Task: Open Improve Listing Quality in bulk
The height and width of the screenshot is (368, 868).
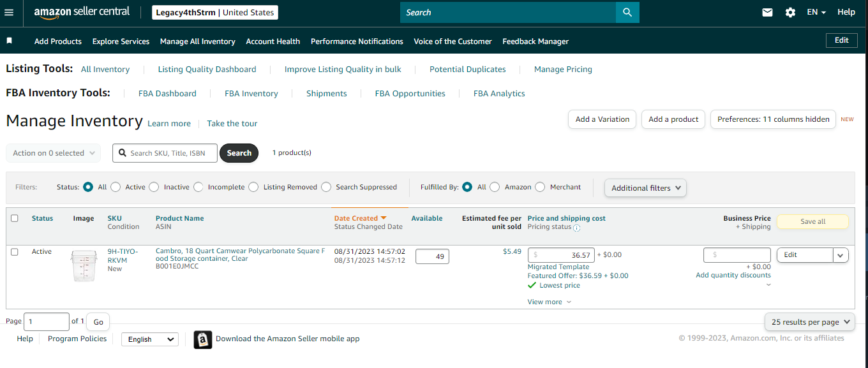Action: tap(343, 69)
